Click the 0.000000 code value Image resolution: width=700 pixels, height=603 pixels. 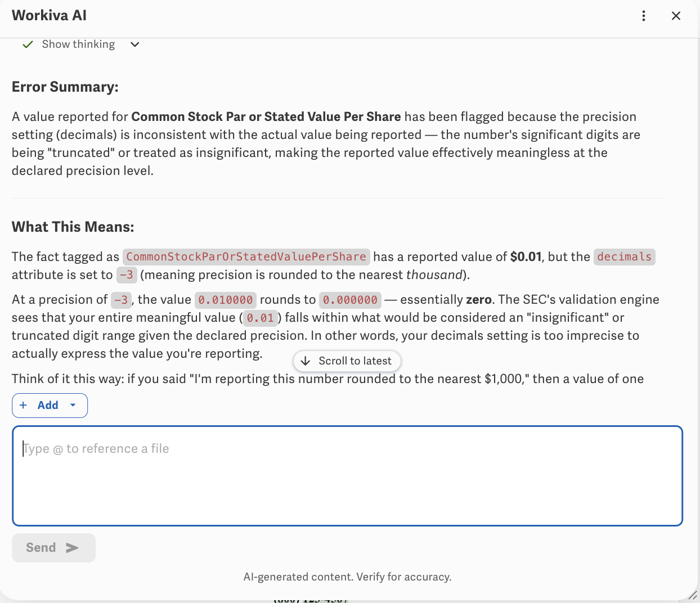[x=350, y=300]
